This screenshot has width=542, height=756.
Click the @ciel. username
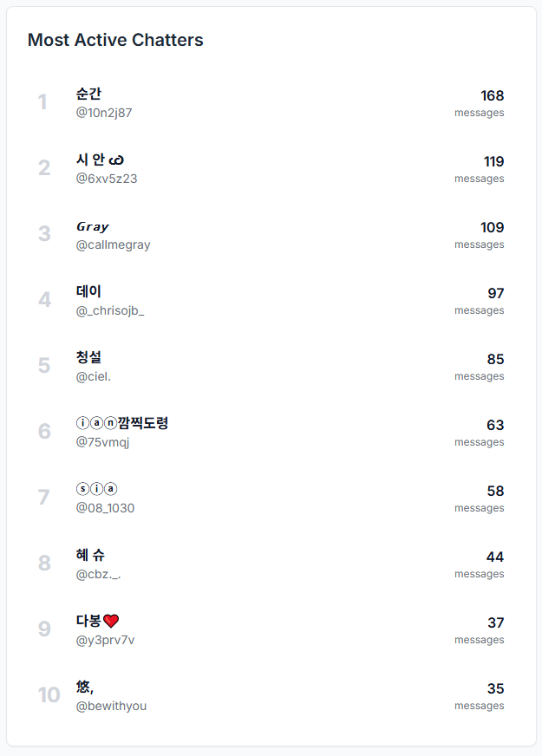click(94, 376)
